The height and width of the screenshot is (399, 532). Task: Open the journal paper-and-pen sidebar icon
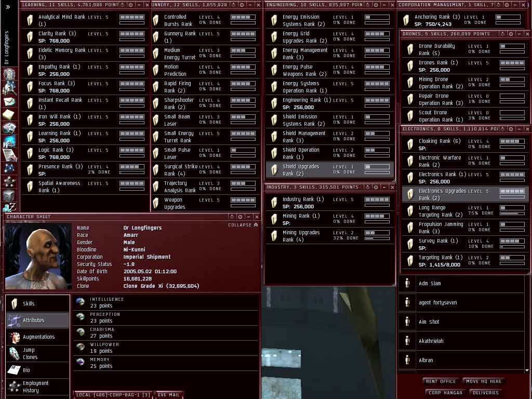tap(9, 155)
